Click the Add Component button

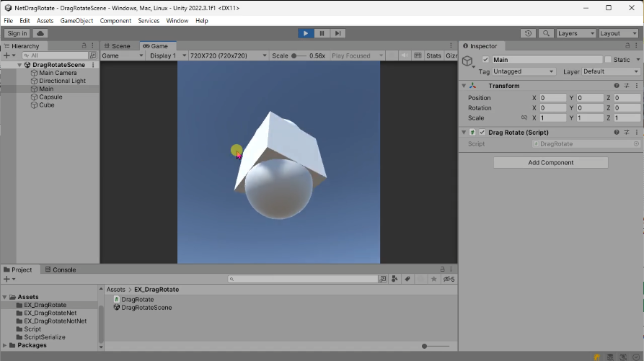point(550,163)
